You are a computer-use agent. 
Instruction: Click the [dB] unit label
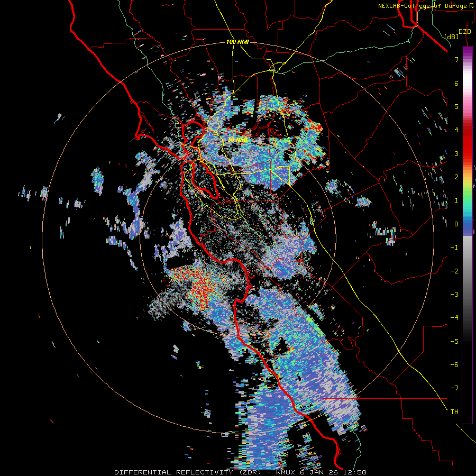[452, 36]
